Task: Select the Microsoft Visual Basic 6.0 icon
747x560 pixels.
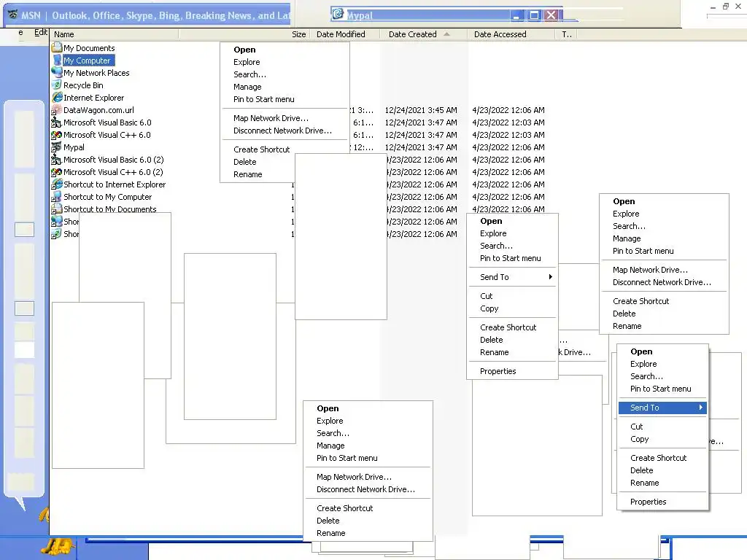Action: tap(57, 122)
